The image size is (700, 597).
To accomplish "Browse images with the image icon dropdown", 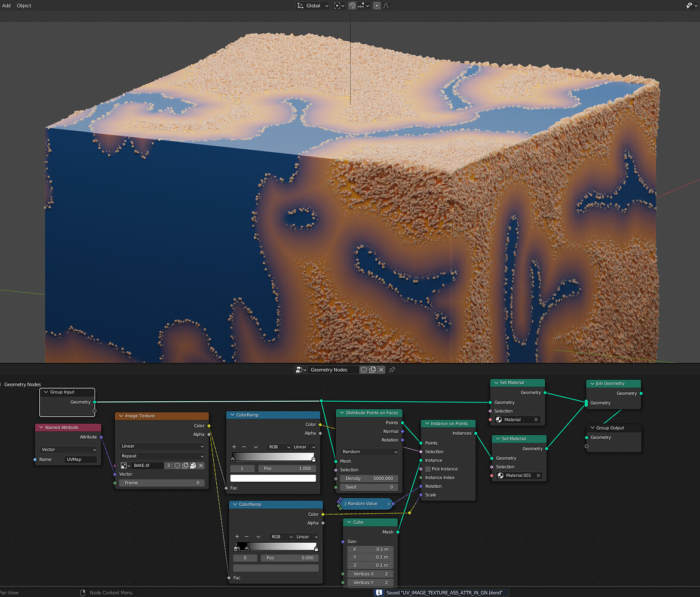I will point(125,466).
